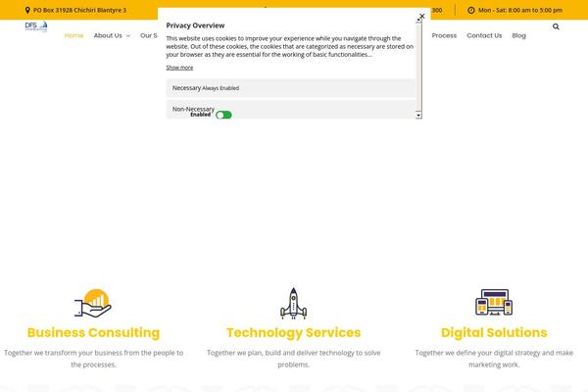Close the Privacy Overview dialog

coord(421,16)
